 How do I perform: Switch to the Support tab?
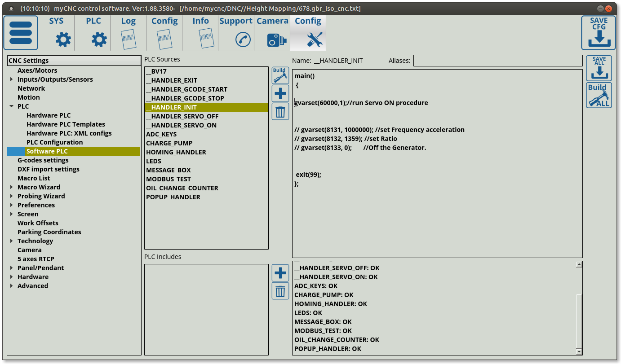click(x=236, y=33)
